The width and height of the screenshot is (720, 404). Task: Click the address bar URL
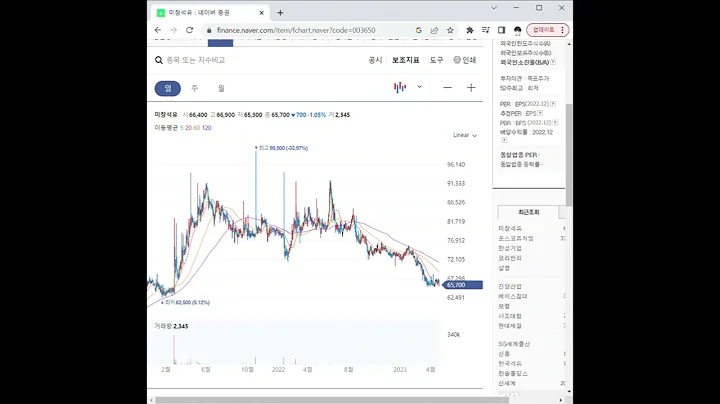coord(296,30)
